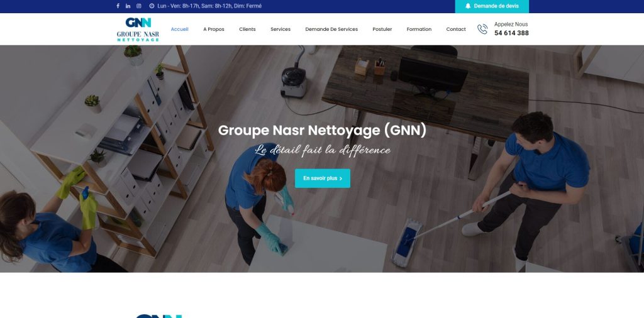Click the Groupe Nasr Nettoyage (GNN) hero heading

tap(323, 131)
